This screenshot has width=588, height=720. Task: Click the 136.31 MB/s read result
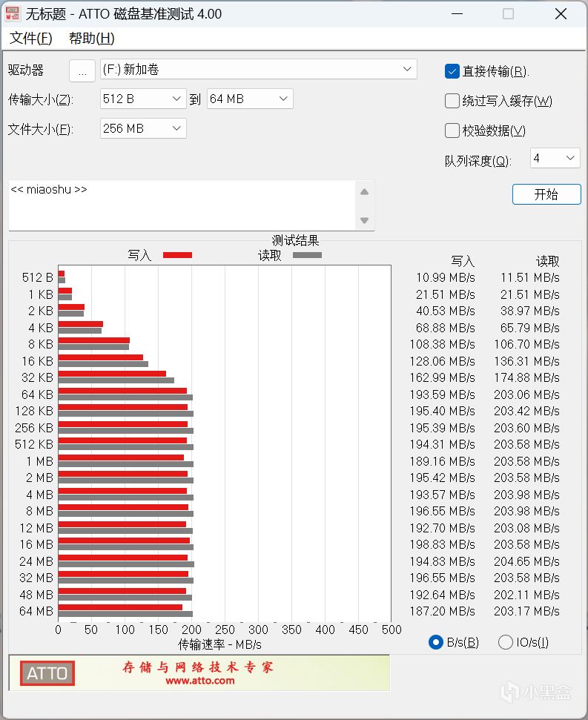click(526, 361)
